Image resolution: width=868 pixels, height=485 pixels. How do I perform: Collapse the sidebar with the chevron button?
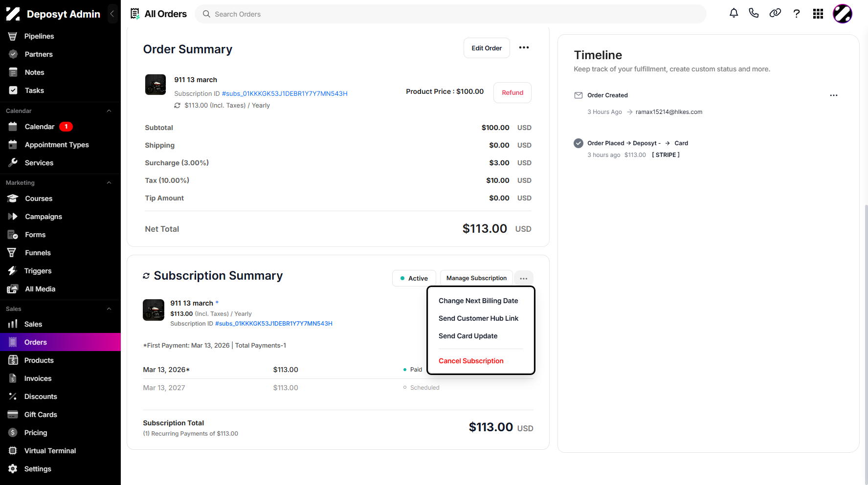pos(112,14)
